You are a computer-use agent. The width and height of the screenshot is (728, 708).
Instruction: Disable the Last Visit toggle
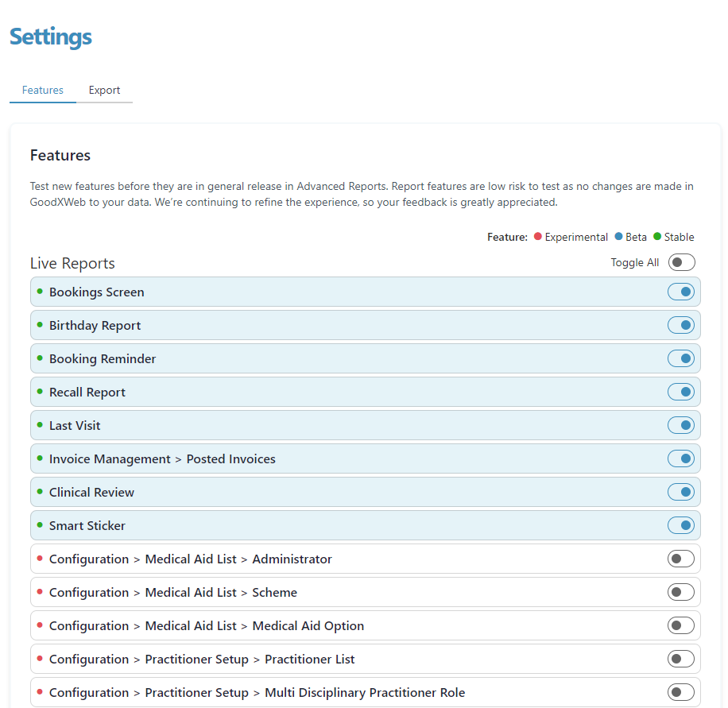click(681, 426)
